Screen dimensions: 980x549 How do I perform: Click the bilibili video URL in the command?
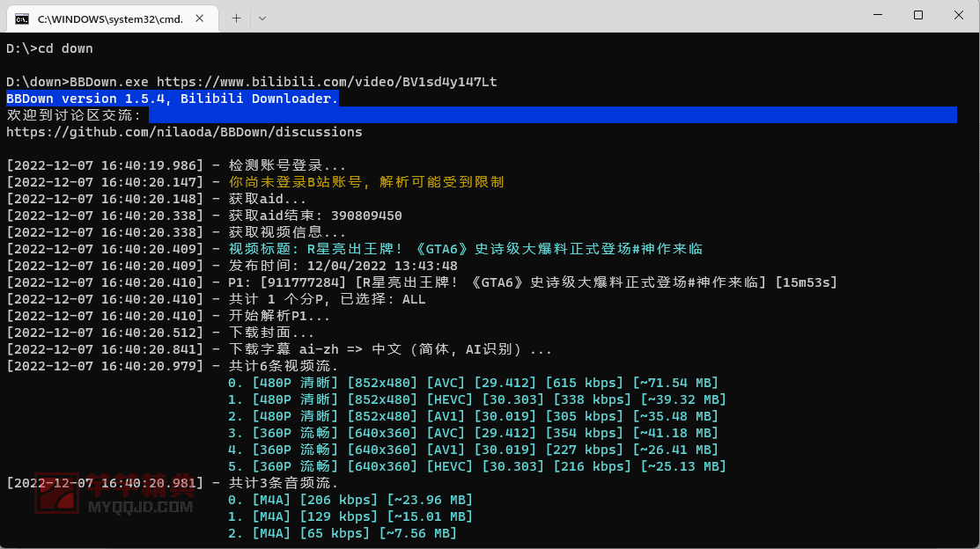[327, 82]
